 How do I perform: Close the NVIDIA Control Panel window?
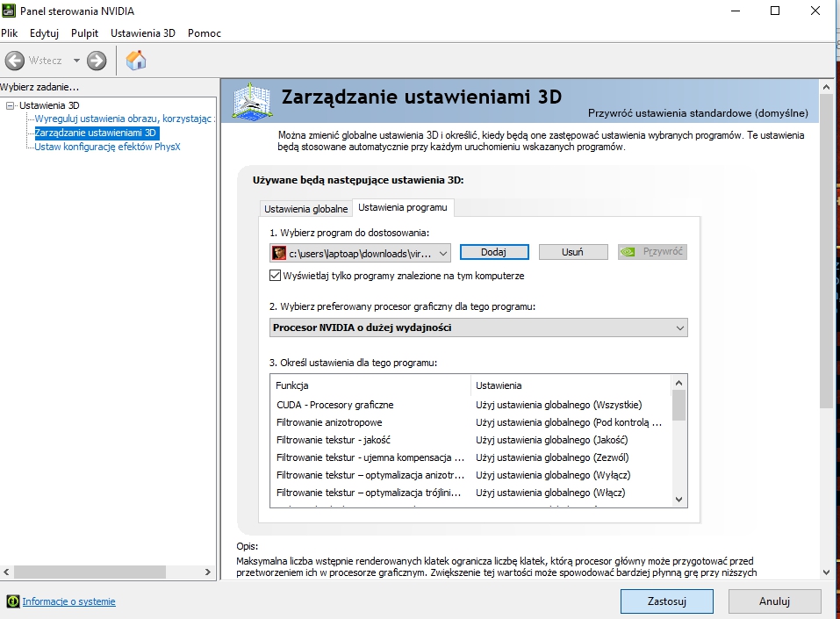click(x=815, y=11)
